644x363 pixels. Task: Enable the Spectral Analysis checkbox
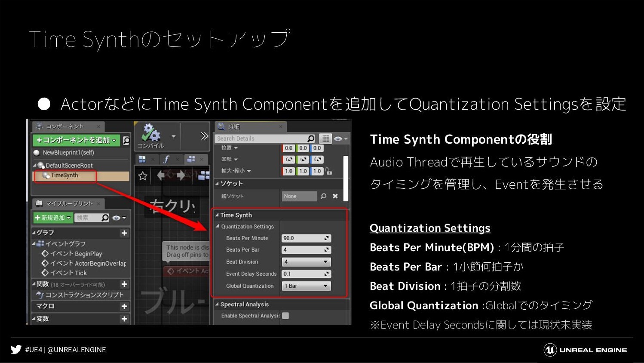(x=285, y=316)
